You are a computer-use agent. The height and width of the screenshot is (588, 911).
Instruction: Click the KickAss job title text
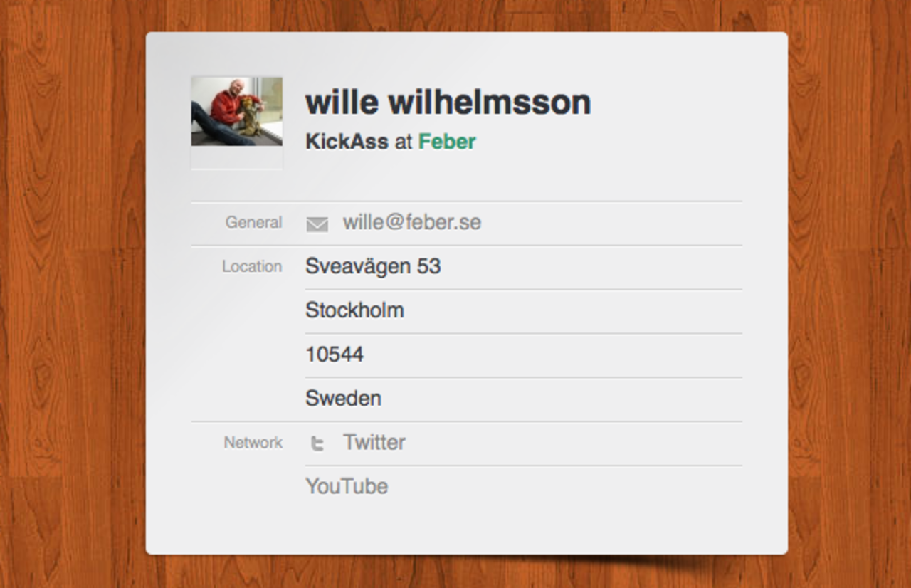[347, 142]
